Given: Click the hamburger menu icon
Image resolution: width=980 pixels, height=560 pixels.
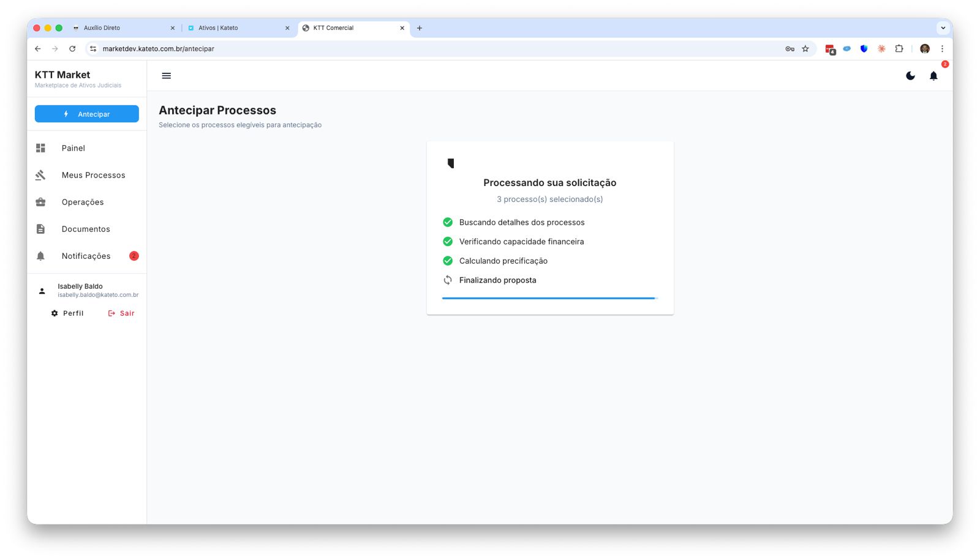Looking at the screenshot, I should pyautogui.click(x=166, y=76).
